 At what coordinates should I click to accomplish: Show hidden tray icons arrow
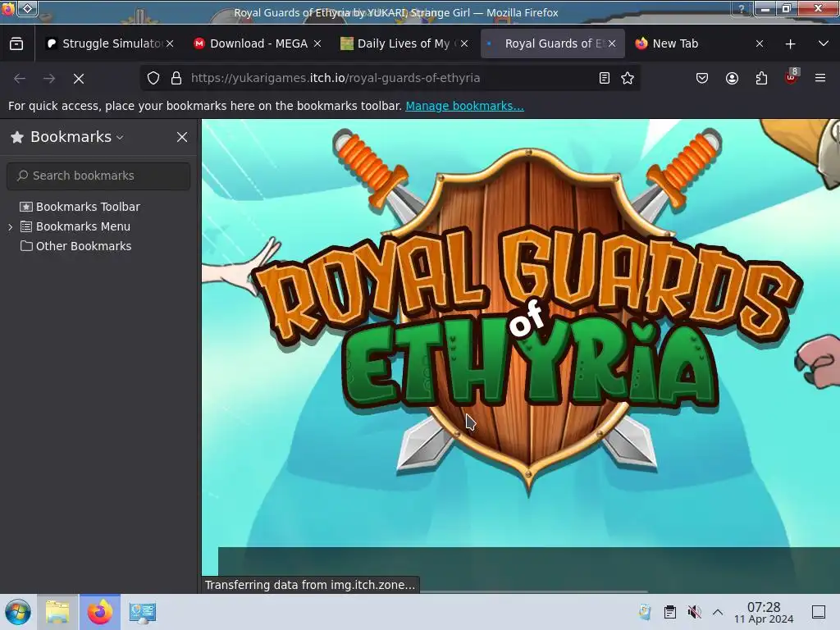coord(718,612)
